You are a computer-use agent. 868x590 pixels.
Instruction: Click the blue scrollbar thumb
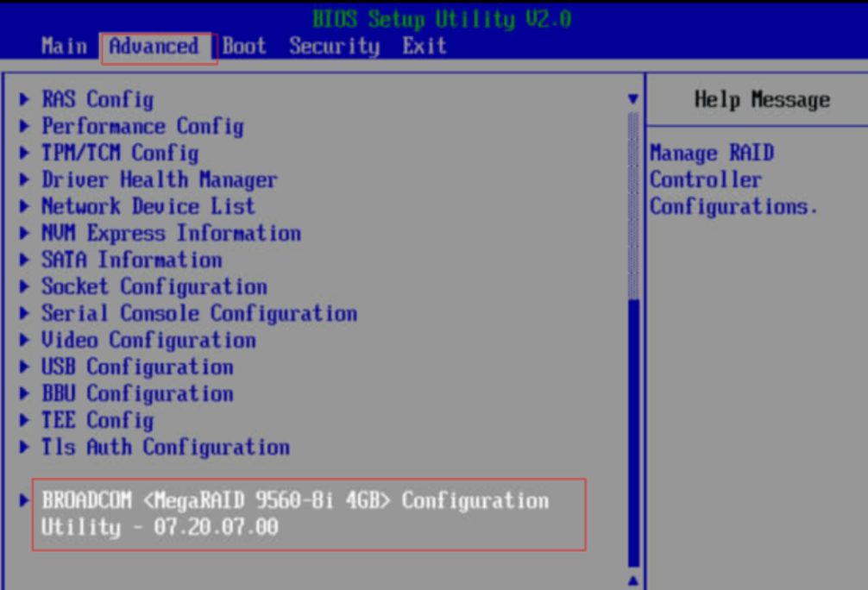tap(634, 433)
